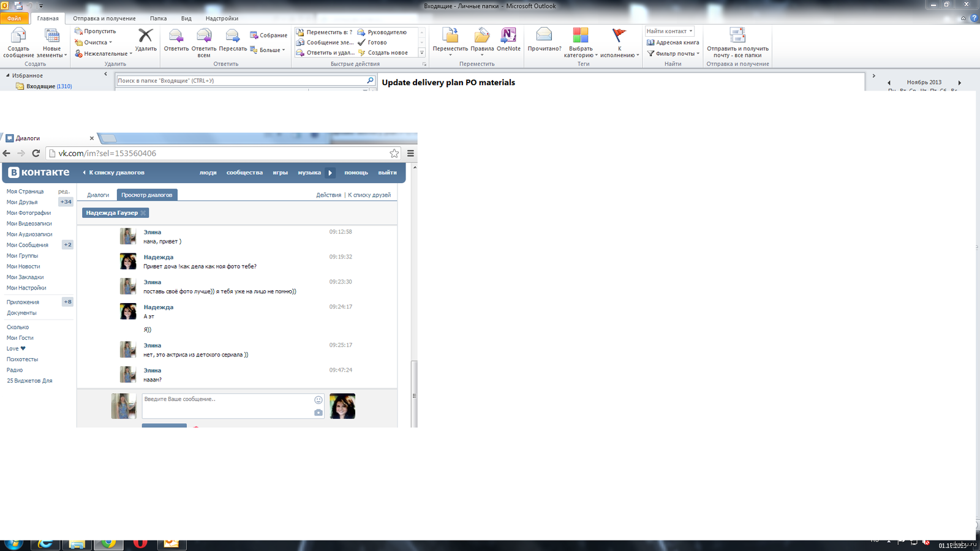This screenshot has width=980, height=551.
Task: Click the Reply (Ответить) icon
Action: pyautogui.click(x=176, y=37)
